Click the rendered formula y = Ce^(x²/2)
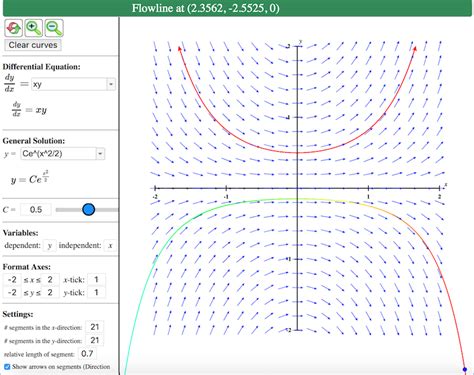The height and width of the screenshot is (375, 474). 30,177
